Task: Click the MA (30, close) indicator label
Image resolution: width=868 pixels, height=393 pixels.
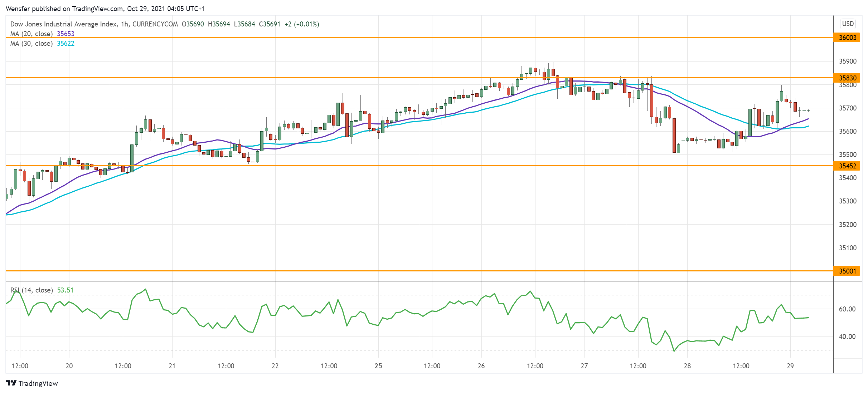Action: coord(31,44)
